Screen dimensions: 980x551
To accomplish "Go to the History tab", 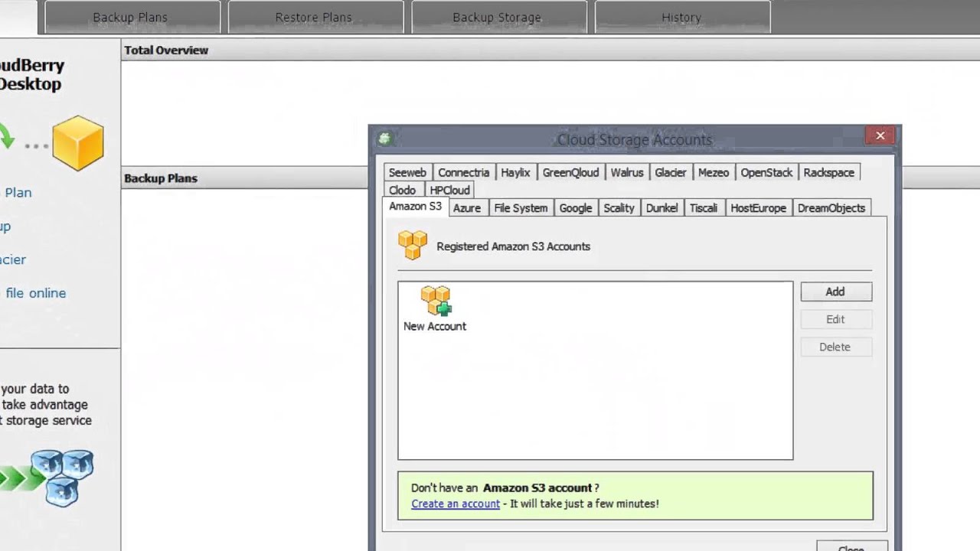I will click(x=681, y=17).
